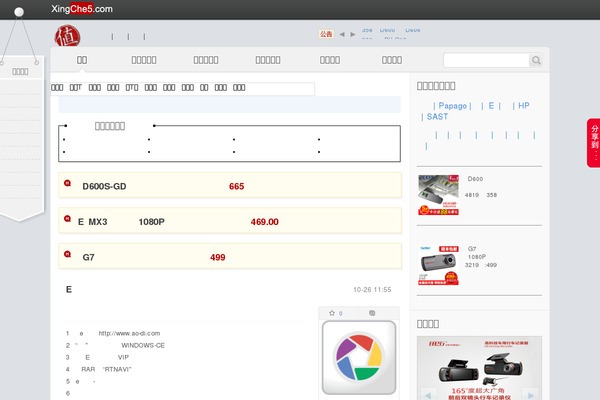This screenshot has height=400, width=600.
Task: Click the star favorite icon
Action: (332, 313)
